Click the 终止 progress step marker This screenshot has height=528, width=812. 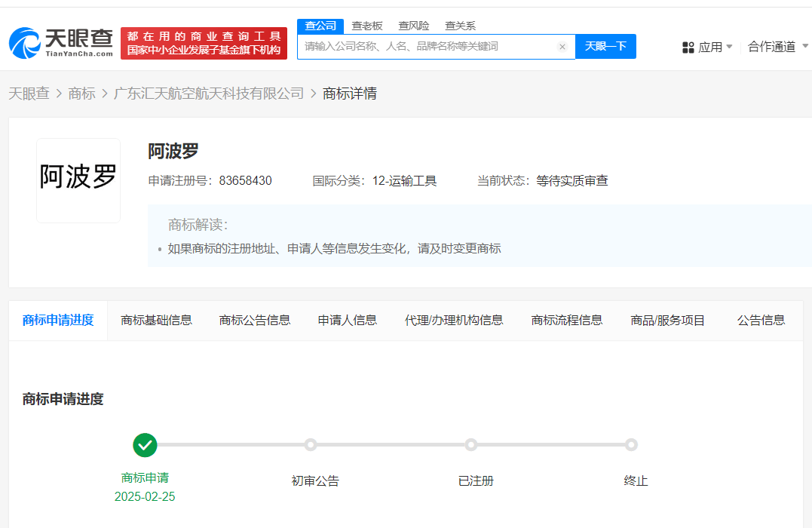click(x=631, y=444)
